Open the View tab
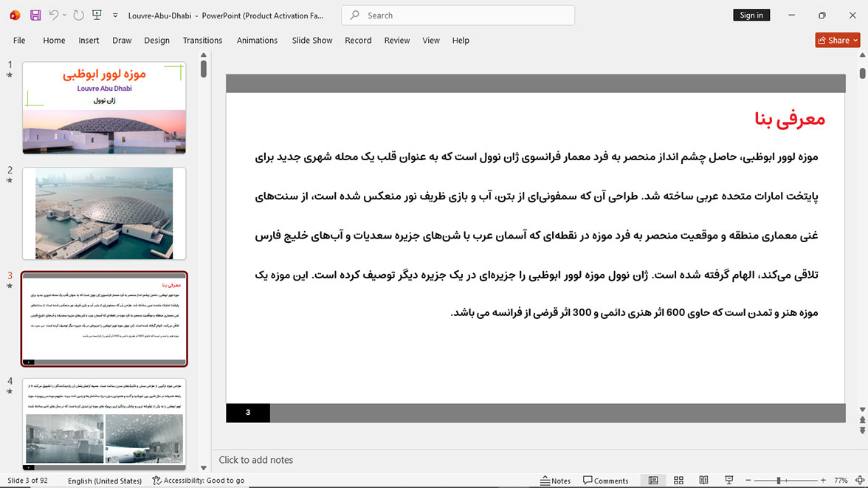The width and height of the screenshot is (868, 488). click(x=431, y=41)
